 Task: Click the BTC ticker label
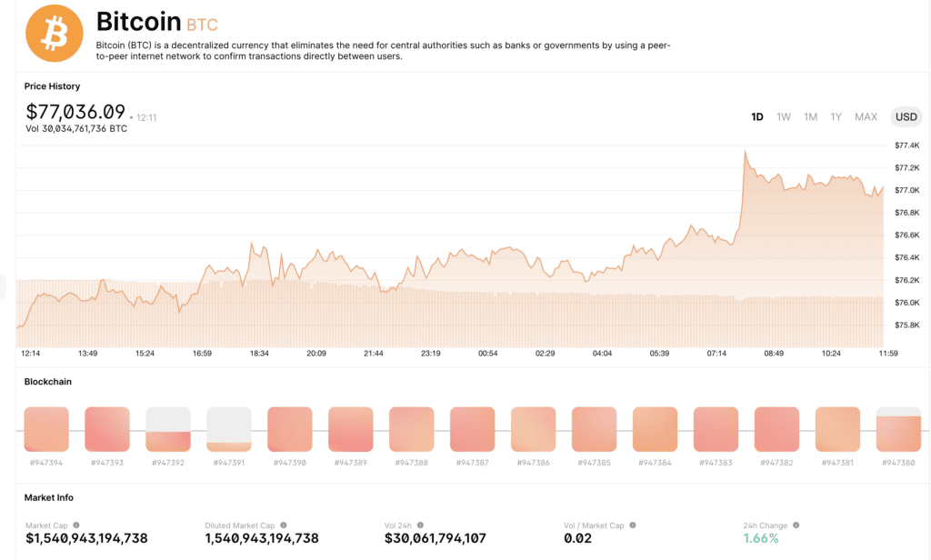[202, 25]
